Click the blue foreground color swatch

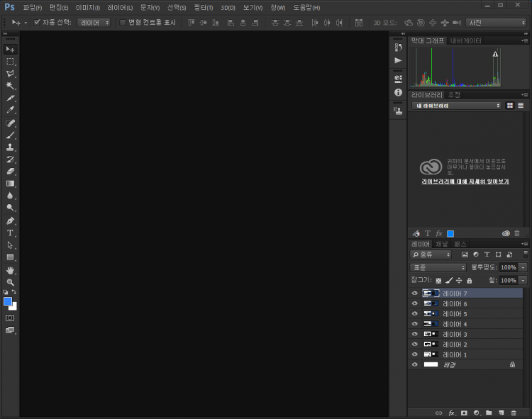(x=8, y=301)
